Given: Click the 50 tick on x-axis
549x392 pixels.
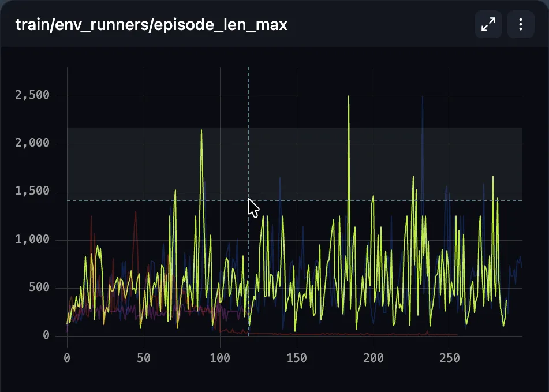Looking at the screenshot, I should (144, 358).
